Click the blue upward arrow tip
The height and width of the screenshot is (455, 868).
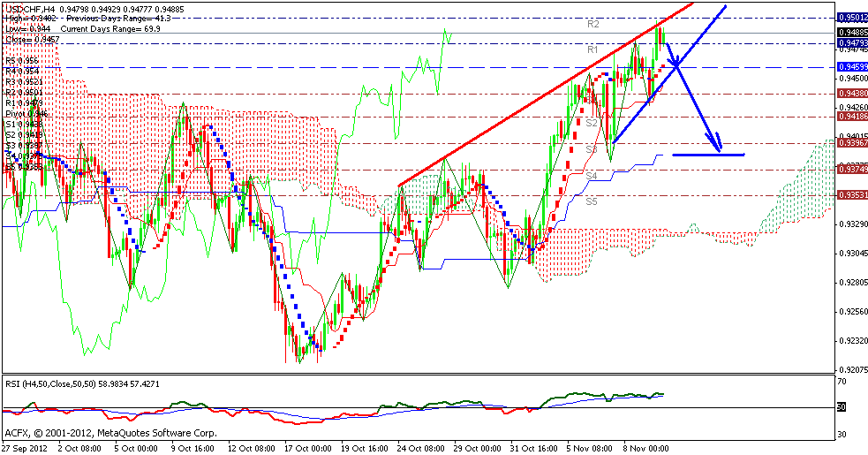coord(725,6)
